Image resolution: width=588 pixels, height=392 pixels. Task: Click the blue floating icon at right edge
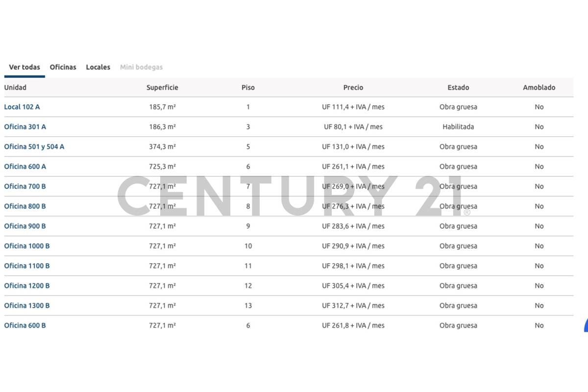point(586,326)
